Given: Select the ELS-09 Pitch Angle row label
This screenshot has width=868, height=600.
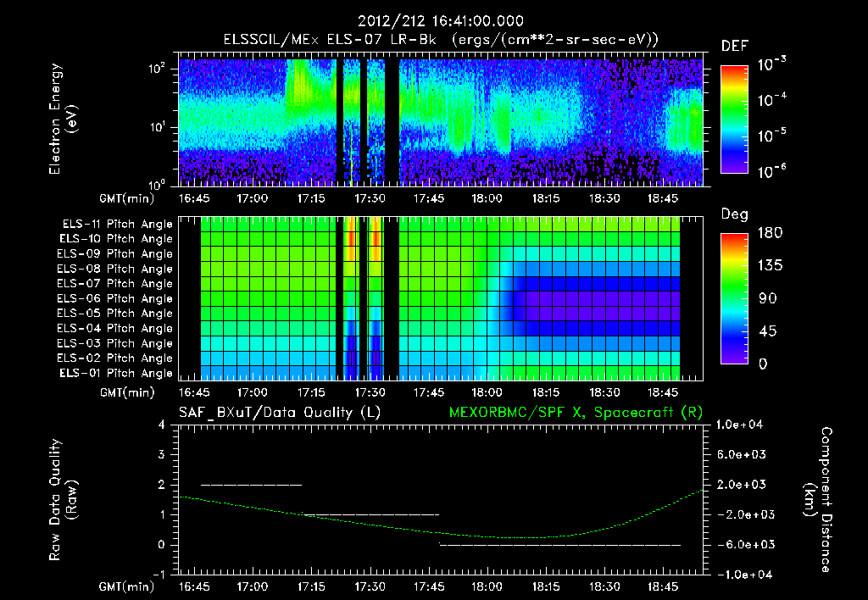Looking at the screenshot, I should coord(115,254).
